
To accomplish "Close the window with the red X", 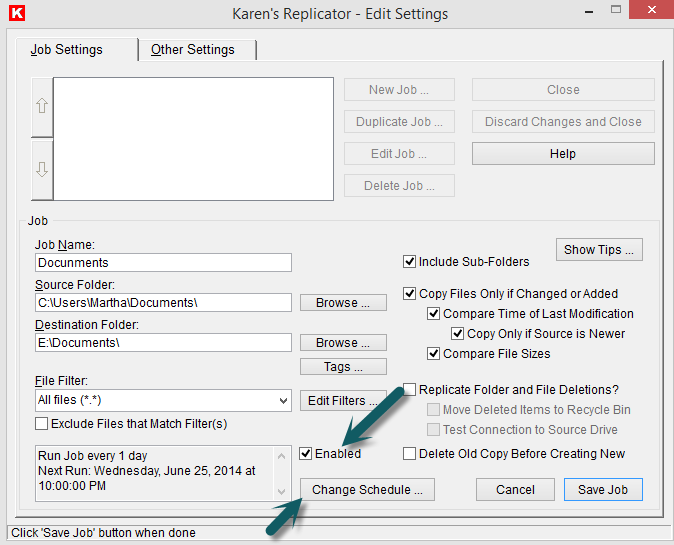I will pyautogui.click(x=651, y=9).
